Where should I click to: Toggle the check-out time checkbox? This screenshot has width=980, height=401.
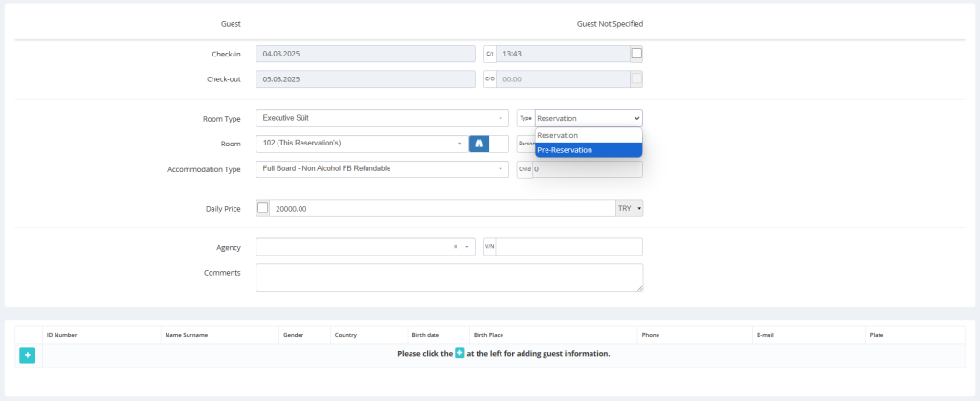(636, 78)
